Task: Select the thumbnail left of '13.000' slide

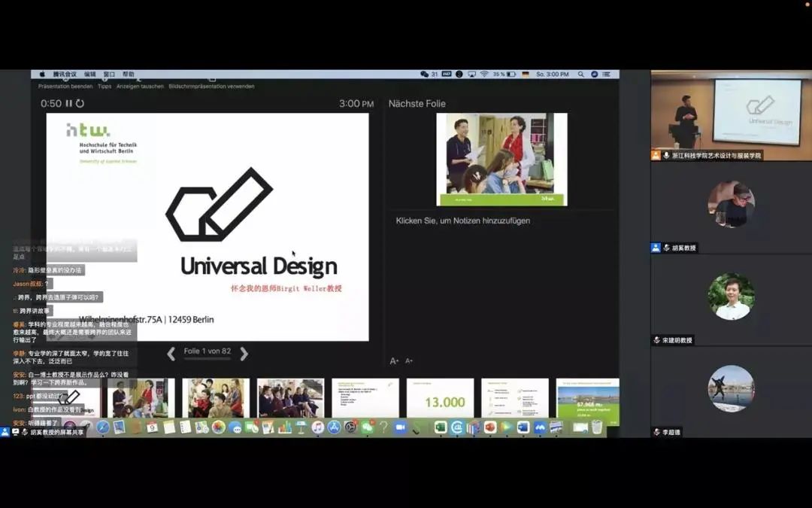Action: 365,398
